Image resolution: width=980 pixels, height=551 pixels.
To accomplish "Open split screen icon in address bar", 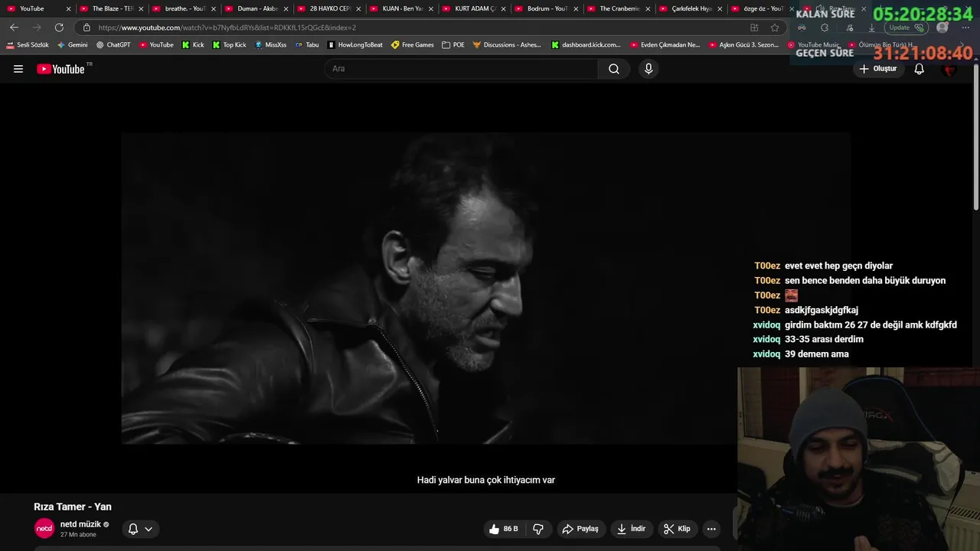I will pos(754,28).
